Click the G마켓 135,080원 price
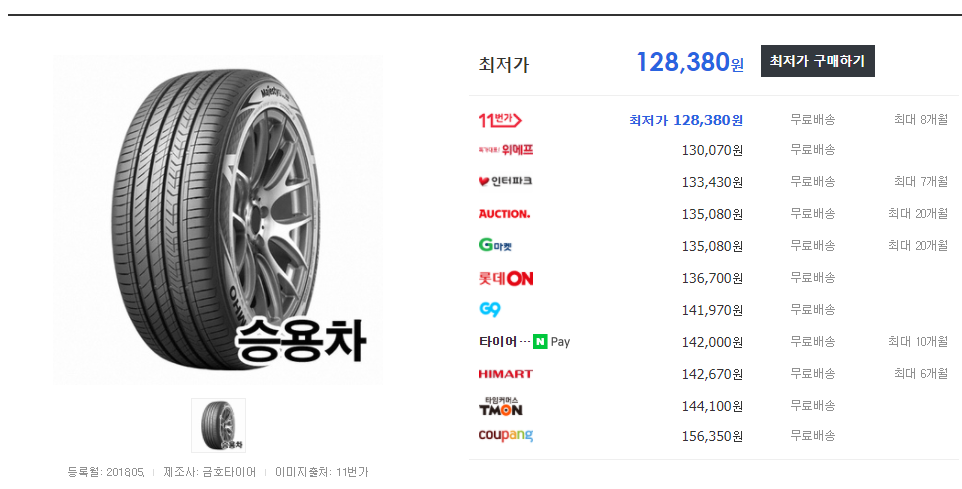The height and width of the screenshot is (489, 962). point(712,246)
